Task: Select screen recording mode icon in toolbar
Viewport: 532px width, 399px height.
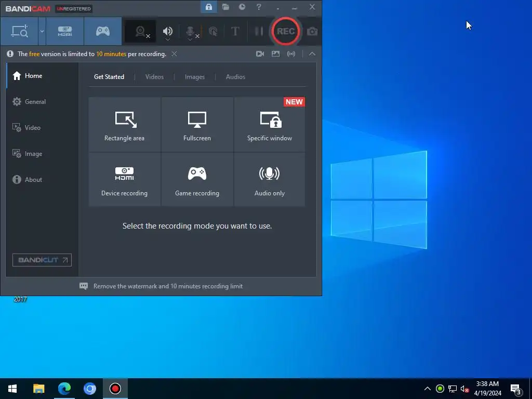Action: (x=19, y=31)
